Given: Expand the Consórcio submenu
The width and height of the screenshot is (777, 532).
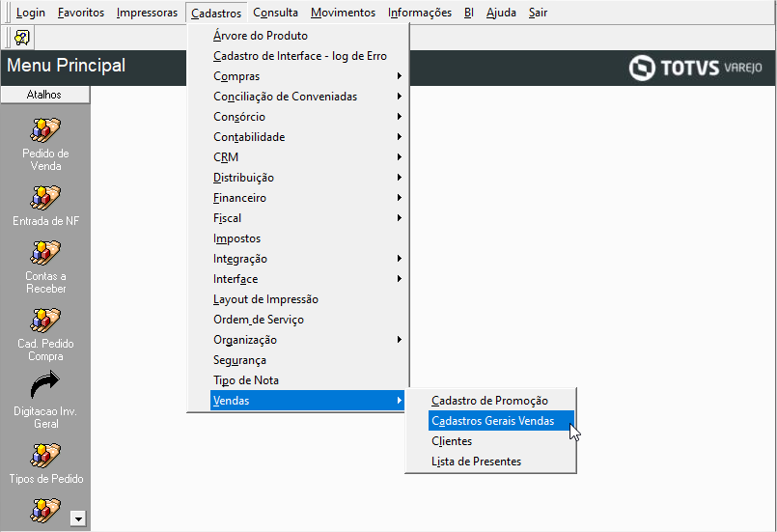Looking at the screenshot, I should (307, 117).
